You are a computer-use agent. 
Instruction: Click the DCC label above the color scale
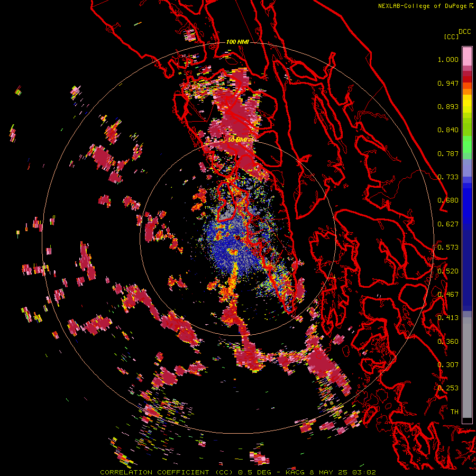click(465, 31)
